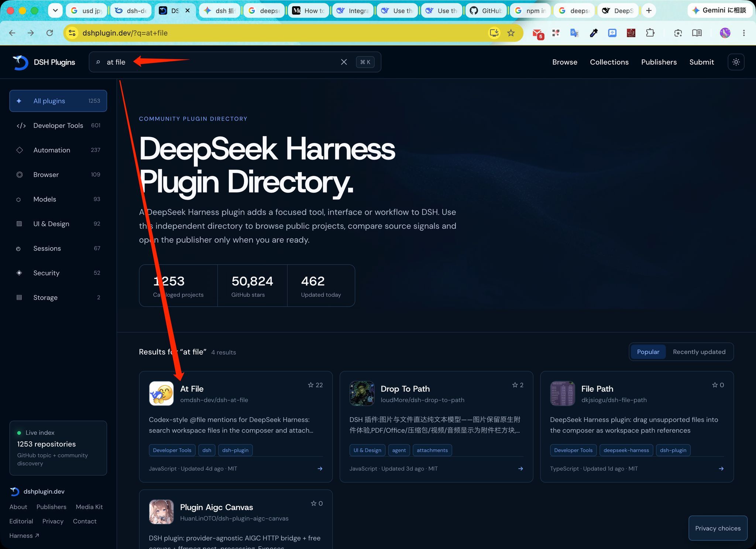The height and width of the screenshot is (549, 756).
Task: Open the Extensions puzzle menu
Action: pos(650,33)
